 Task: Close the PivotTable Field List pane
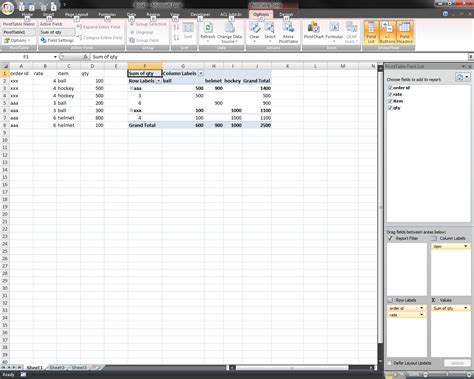470,67
